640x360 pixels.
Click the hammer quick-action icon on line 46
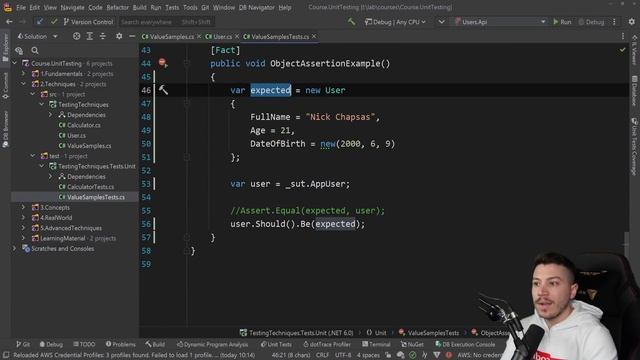pyautogui.click(x=163, y=90)
